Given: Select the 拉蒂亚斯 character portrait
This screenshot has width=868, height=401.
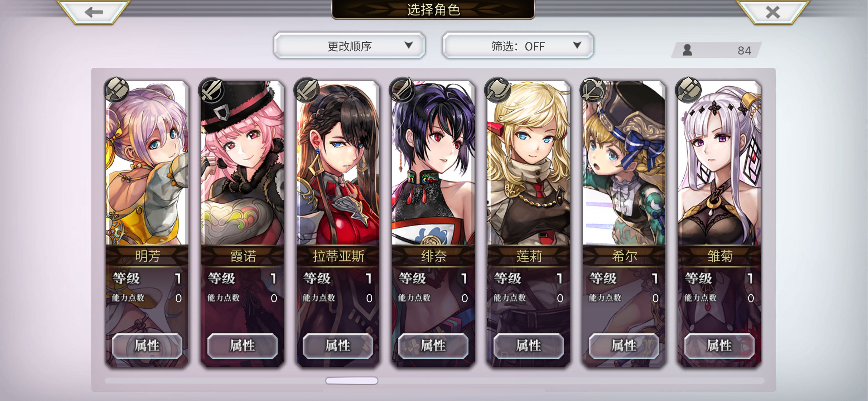Looking at the screenshot, I should [x=338, y=163].
